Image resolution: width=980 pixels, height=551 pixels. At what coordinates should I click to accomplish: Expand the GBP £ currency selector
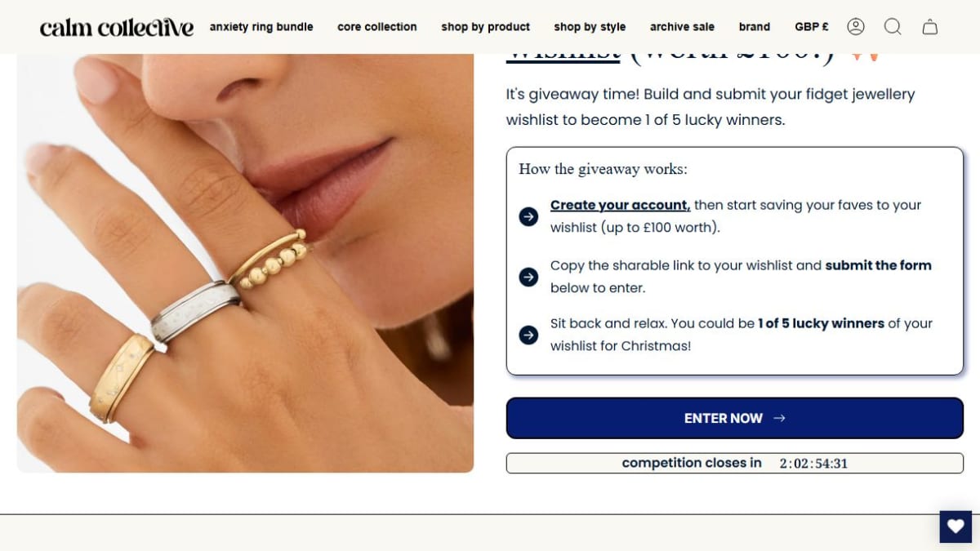[x=812, y=27]
